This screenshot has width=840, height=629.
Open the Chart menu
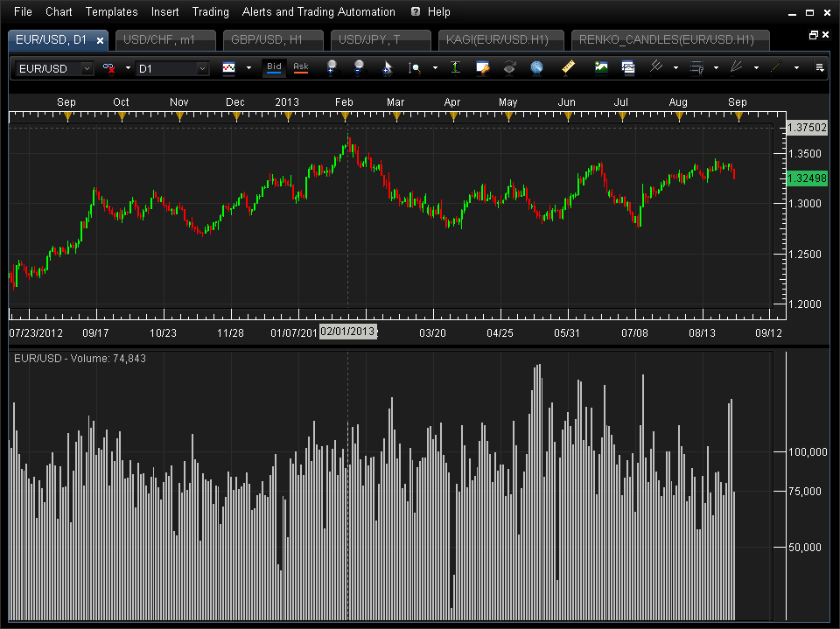click(59, 11)
